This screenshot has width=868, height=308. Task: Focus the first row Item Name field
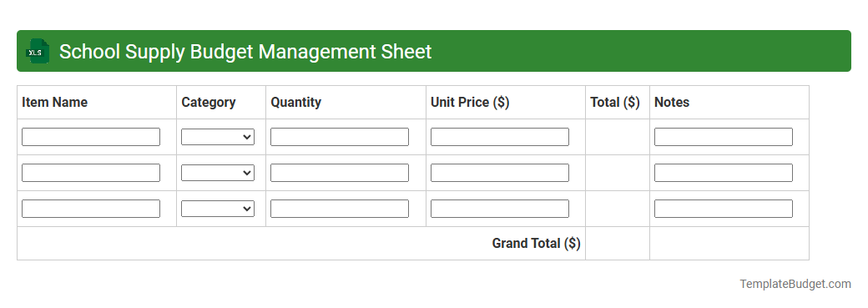click(91, 137)
